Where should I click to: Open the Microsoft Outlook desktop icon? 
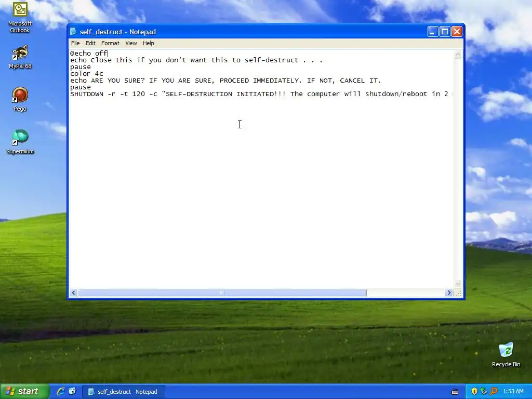pos(20,17)
